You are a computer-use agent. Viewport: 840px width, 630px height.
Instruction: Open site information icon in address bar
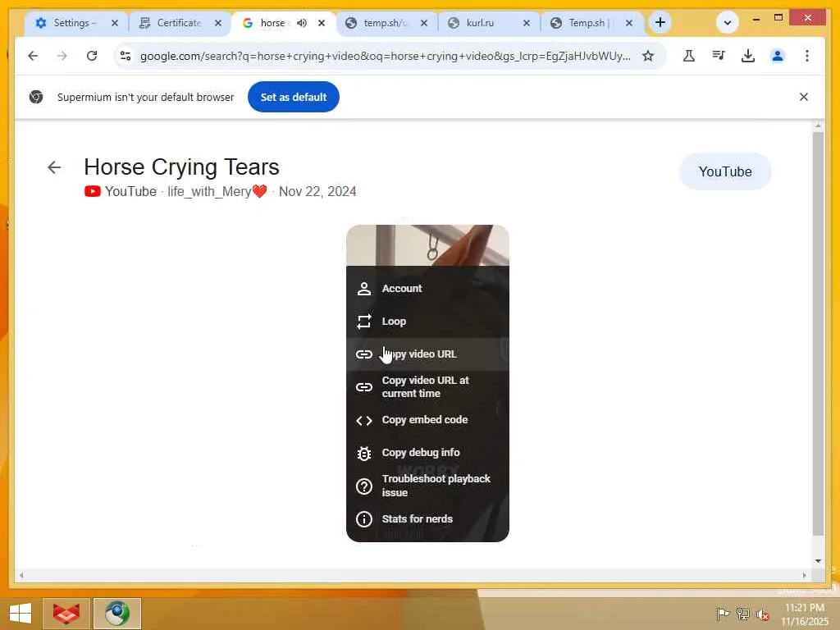point(126,56)
